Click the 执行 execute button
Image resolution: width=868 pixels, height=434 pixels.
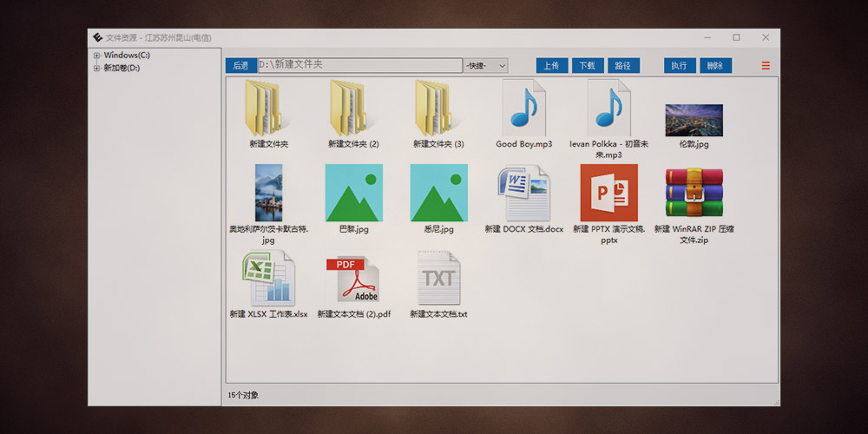[679, 66]
